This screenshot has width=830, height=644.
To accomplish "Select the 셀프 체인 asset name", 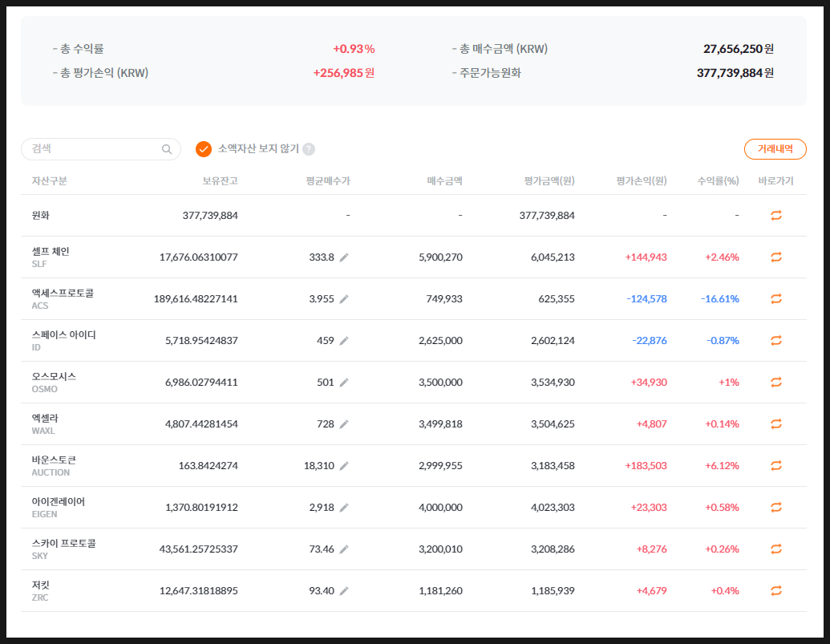I will (51, 251).
